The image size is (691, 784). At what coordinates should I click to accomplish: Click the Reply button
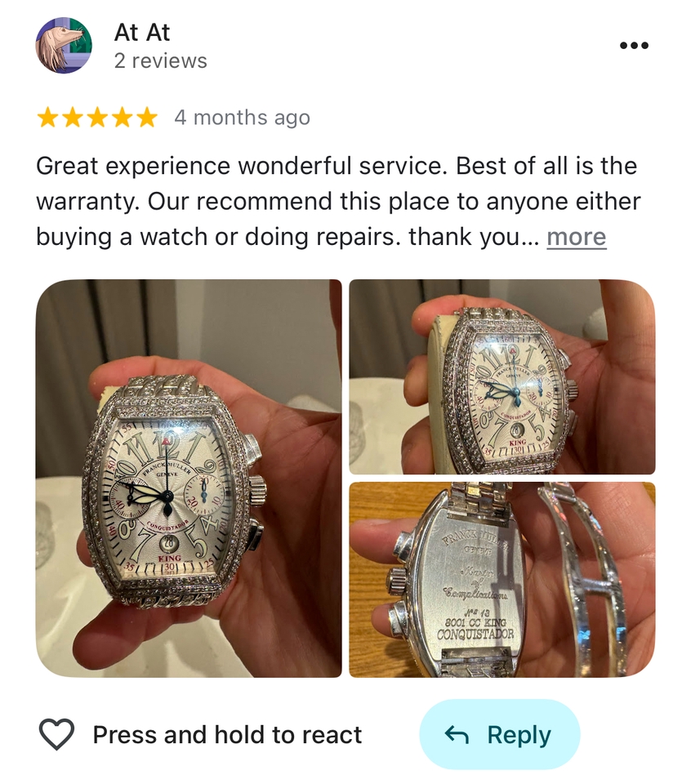click(500, 734)
